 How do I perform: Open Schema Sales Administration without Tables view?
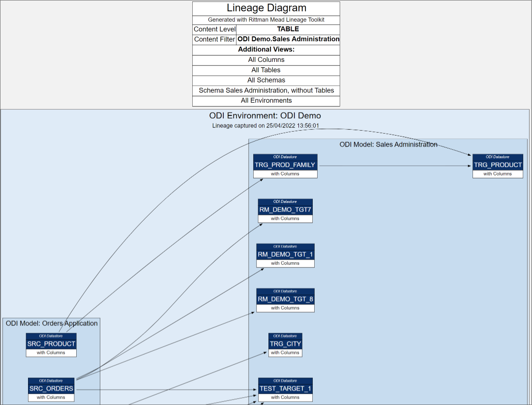tap(266, 90)
